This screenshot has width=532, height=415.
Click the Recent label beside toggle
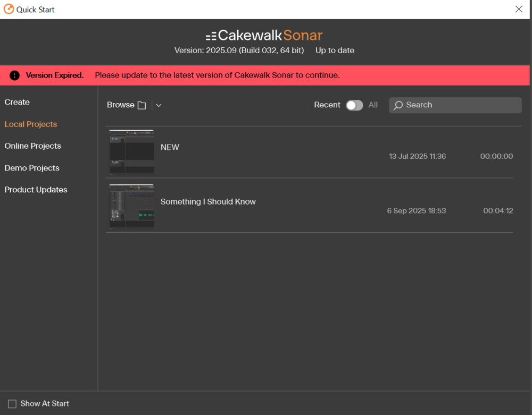pos(327,105)
